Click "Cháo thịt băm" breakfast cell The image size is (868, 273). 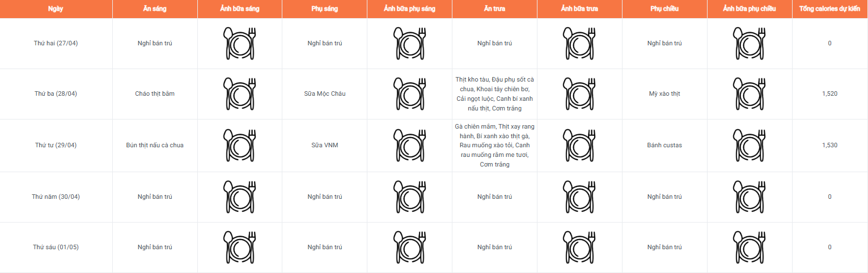pyautogui.click(x=155, y=93)
